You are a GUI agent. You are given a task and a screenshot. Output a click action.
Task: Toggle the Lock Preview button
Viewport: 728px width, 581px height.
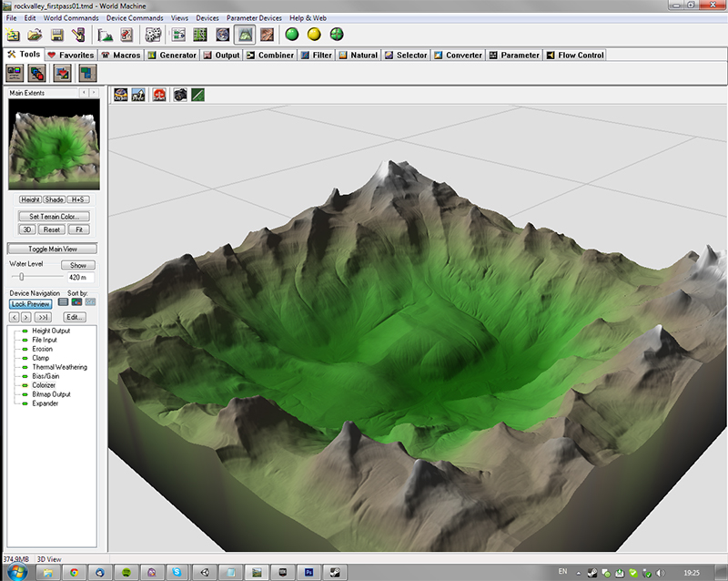(x=30, y=303)
